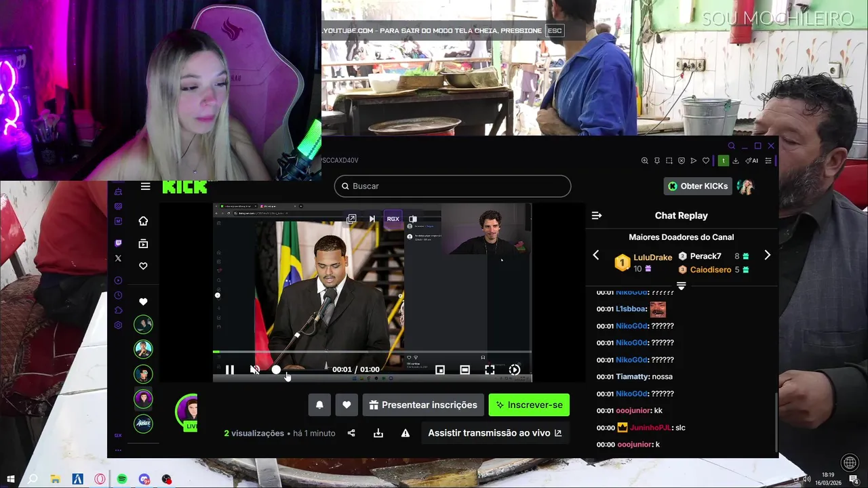
Task: Click Assistir transmissão ao vivo link
Action: tap(495, 433)
